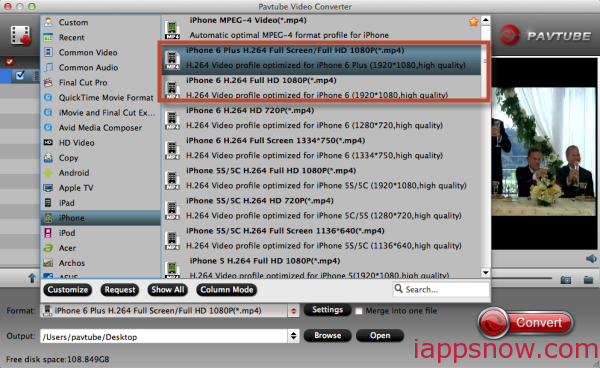
Task: Select the iPhone category
Action: (101, 218)
